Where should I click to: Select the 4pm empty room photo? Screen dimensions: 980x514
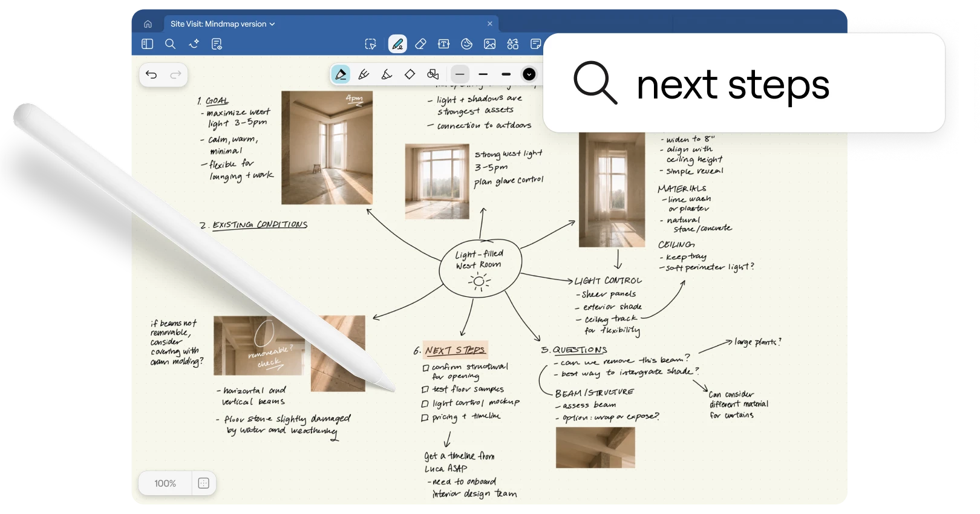tap(327, 148)
